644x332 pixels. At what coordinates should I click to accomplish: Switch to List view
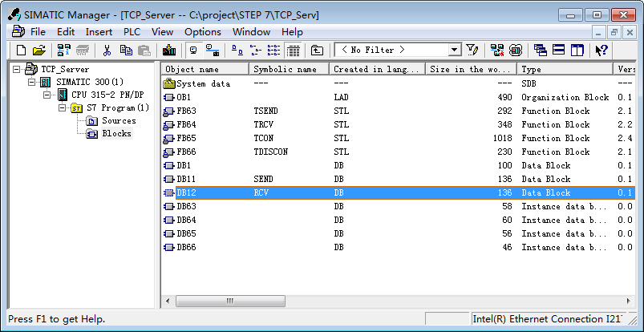[x=274, y=51]
